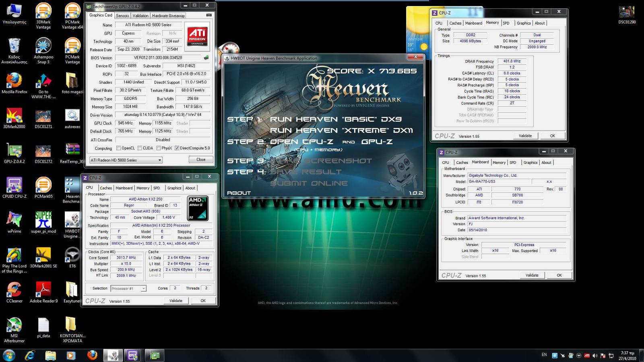Click Validate in CPU-Z CPU window
The image size is (644, 362).
tap(176, 301)
